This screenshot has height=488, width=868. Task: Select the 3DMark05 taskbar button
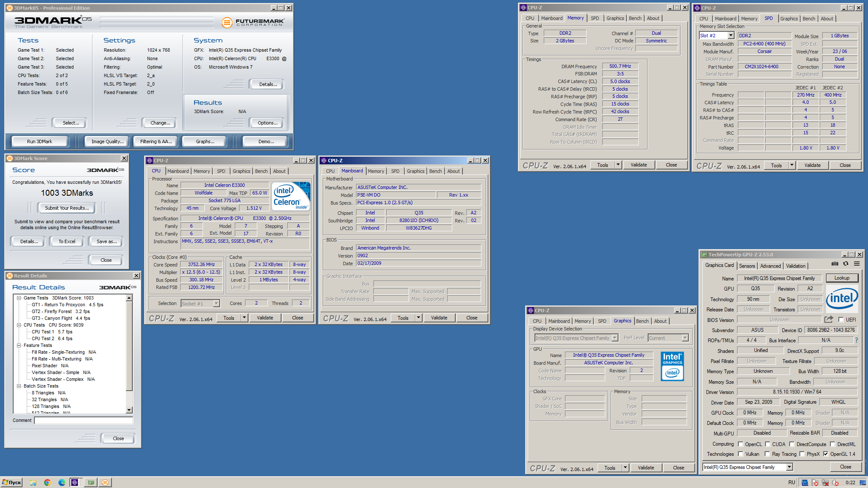pos(105,482)
